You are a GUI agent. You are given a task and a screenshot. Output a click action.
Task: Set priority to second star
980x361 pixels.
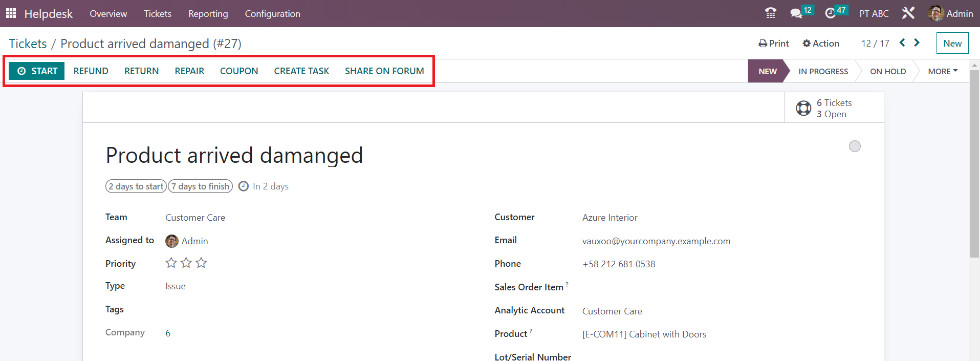tap(186, 263)
